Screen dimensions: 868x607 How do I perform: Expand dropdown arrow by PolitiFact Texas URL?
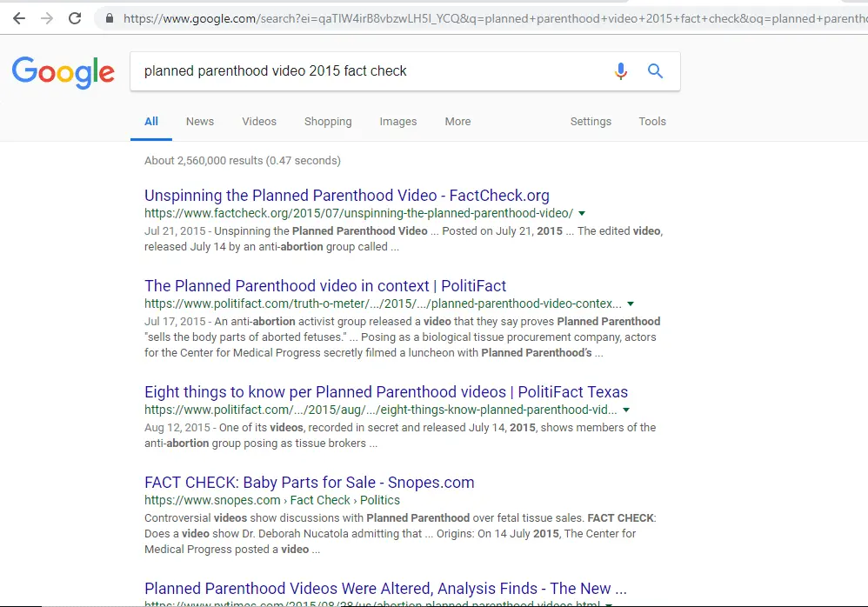626,410
